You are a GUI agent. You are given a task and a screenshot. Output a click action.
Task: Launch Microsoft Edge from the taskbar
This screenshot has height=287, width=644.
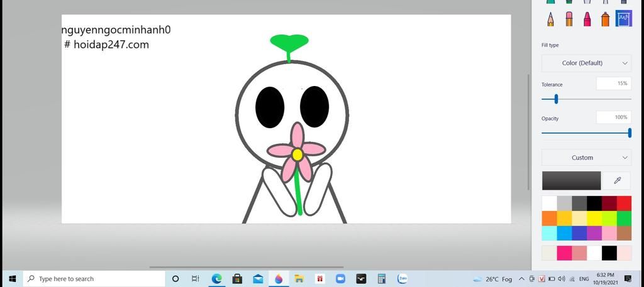pos(216,279)
